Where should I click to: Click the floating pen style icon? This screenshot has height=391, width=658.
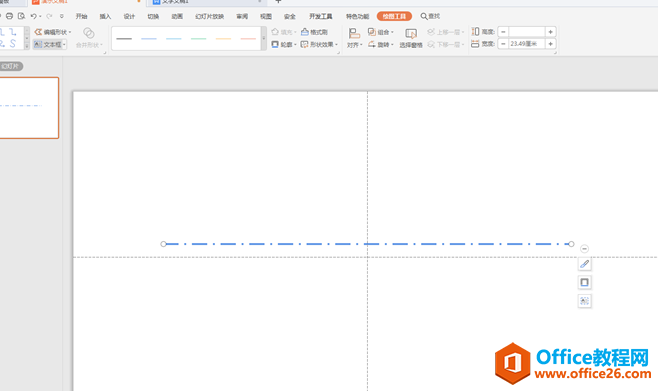tap(585, 264)
